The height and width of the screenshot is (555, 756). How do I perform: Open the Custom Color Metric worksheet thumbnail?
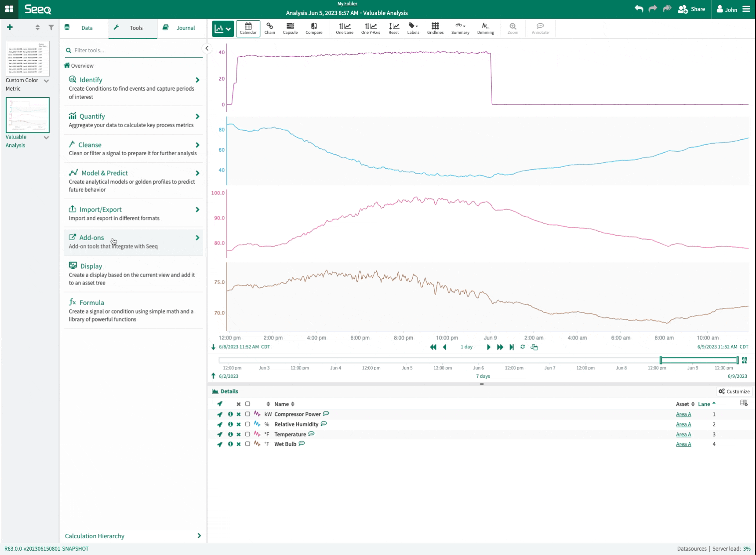point(28,58)
